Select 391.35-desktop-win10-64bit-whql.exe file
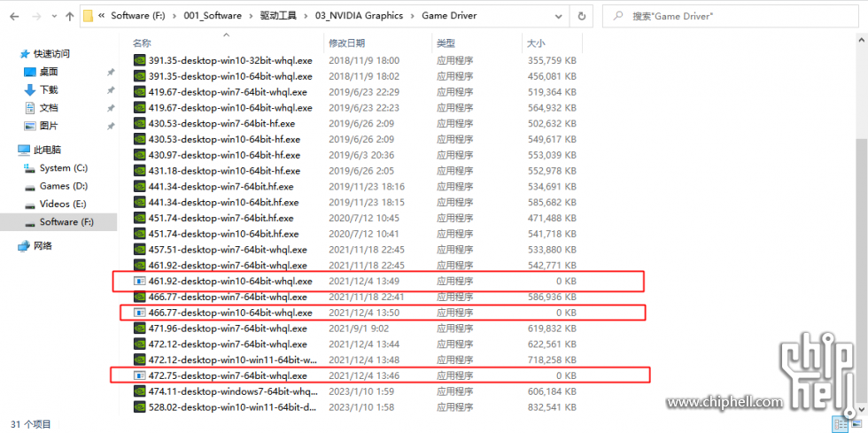 click(230, 76)
